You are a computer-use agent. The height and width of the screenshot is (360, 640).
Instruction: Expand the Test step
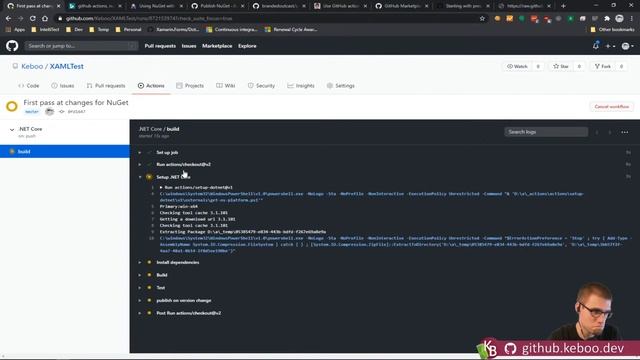160,288
